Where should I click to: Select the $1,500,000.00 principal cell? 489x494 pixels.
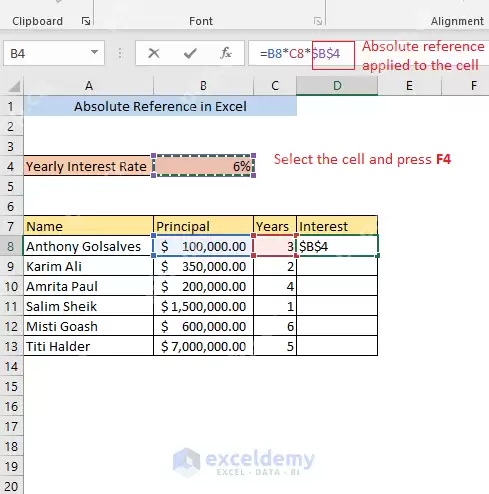[203, 306]
